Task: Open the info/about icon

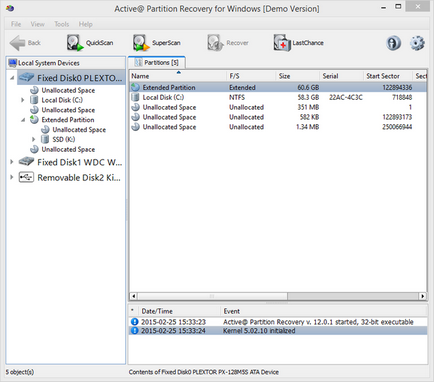Action: [393, 43]
